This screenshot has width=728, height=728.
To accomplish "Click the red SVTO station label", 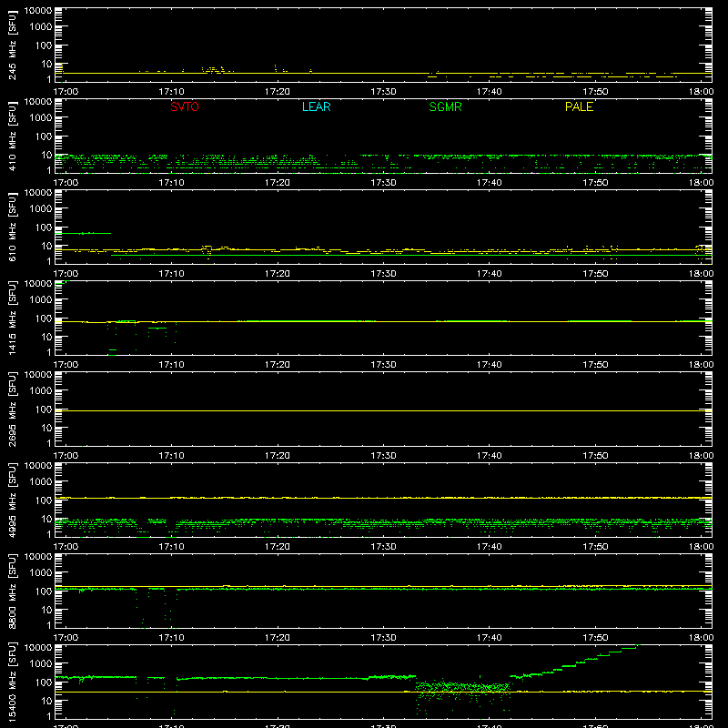I will point(185,106).
